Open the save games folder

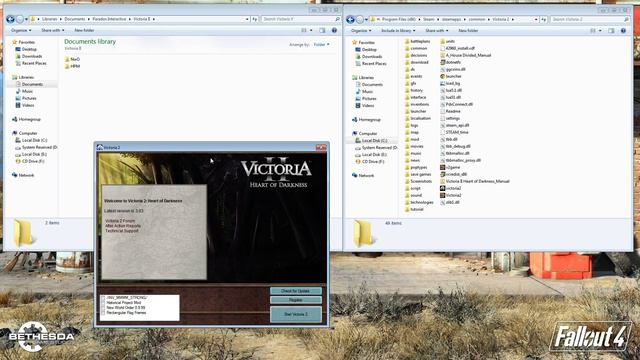pyautogui.click(x=418, y=174)
